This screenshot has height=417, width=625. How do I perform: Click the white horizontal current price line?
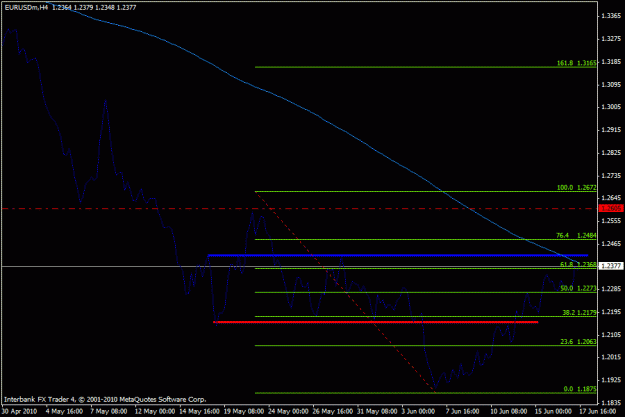299,266
